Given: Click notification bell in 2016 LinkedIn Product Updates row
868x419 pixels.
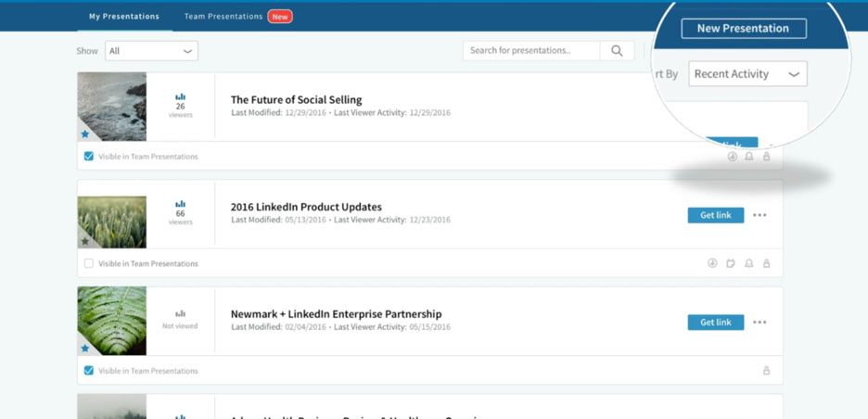Looking at the screenshot, I should [x=749, y=263].
